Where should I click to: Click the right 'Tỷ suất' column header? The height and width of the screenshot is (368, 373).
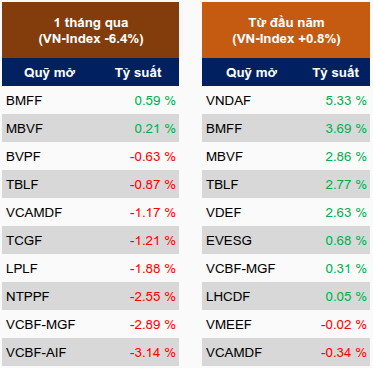336,72
